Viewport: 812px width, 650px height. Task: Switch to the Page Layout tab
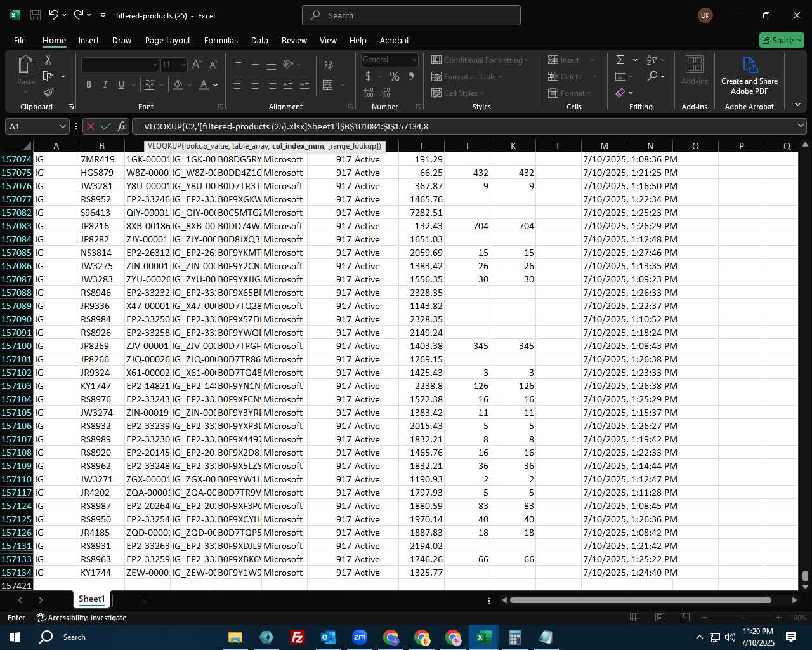coord(167,40)
